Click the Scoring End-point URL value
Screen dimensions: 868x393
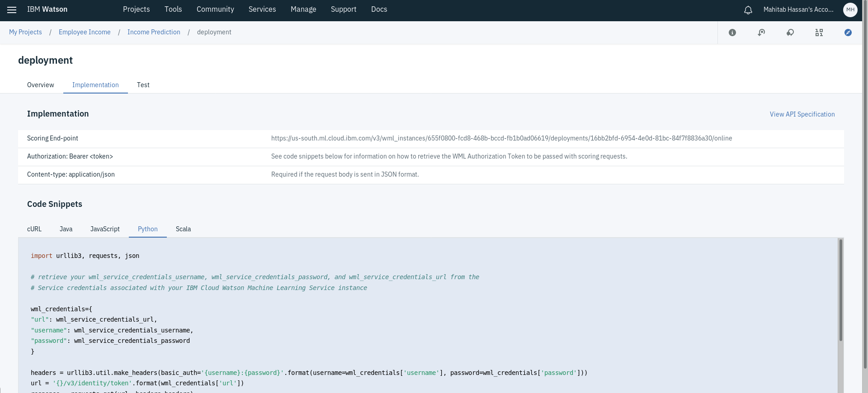(501, 138)
